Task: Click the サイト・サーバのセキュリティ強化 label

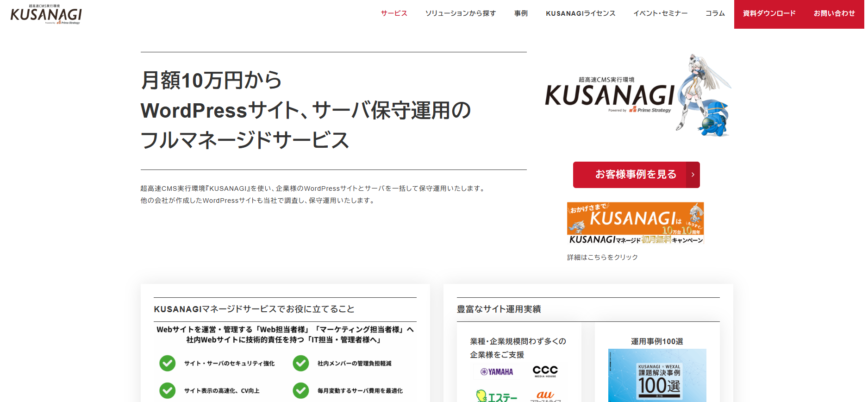Action: 229,364
